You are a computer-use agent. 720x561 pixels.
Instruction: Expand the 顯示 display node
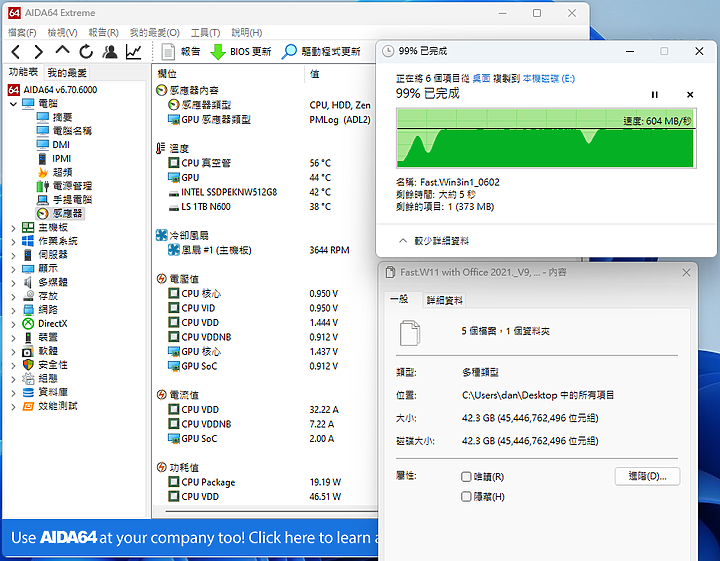(x=13, y=269)
